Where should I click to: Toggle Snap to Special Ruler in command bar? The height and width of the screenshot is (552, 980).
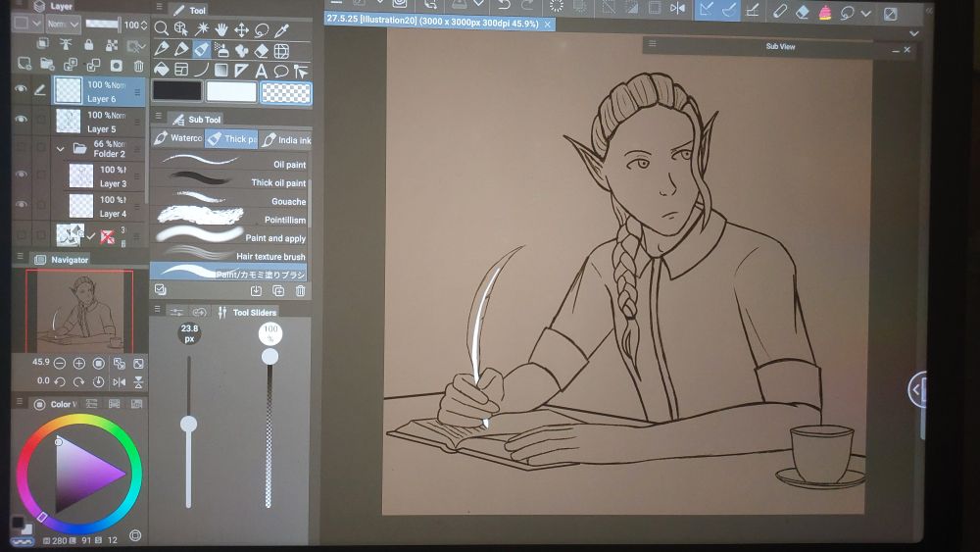[x=729, y=9]
